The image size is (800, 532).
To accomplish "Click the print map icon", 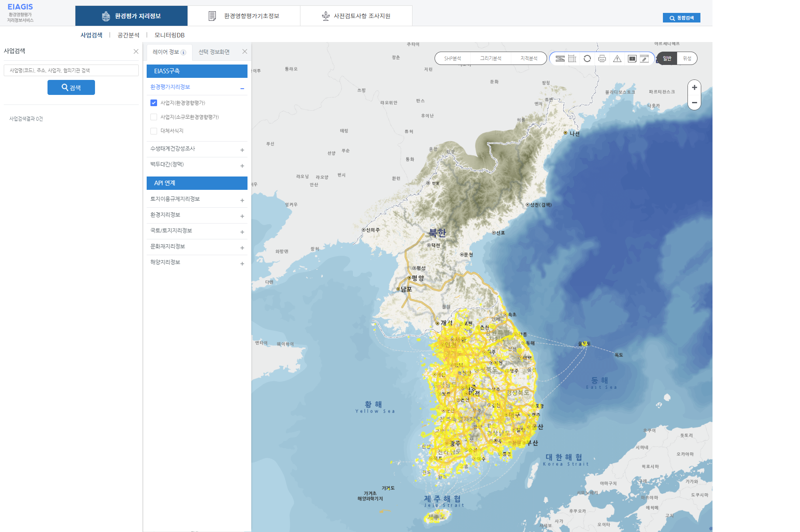I will [x=602, y=59].
